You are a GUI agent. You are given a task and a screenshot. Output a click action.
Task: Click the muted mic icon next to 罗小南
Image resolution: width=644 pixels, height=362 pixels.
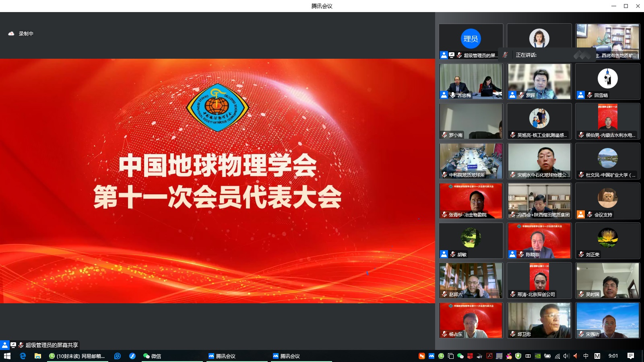tap(444, 135)
